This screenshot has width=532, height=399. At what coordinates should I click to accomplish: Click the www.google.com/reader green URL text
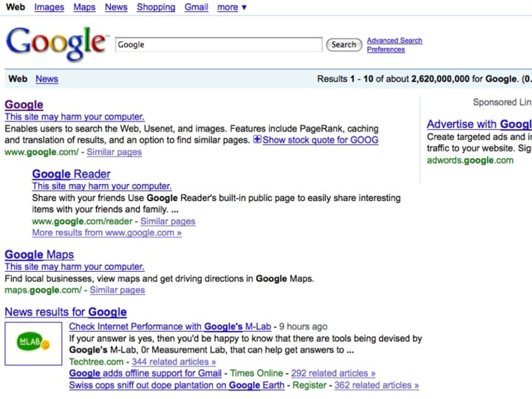click(x=82, y=221)
